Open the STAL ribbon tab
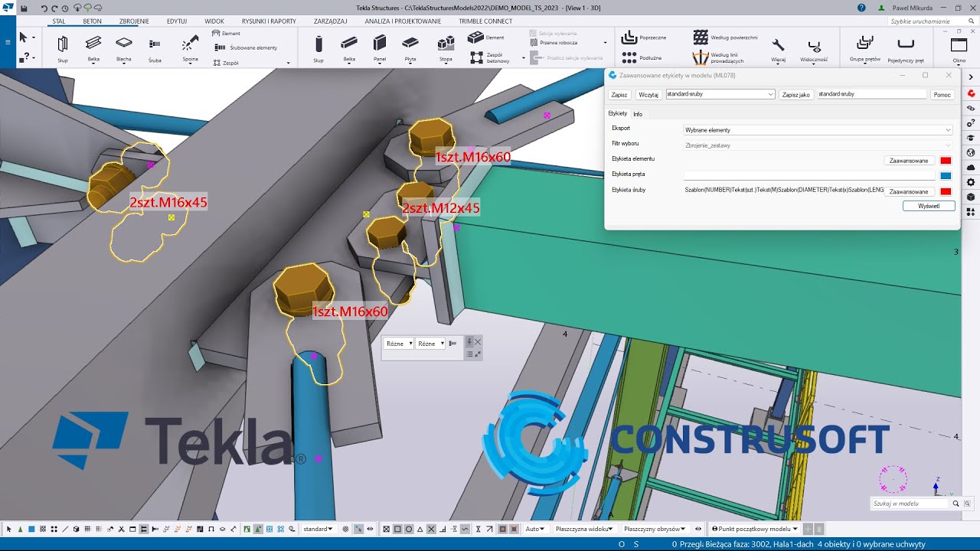980x551 pixels. coord(59,21)
